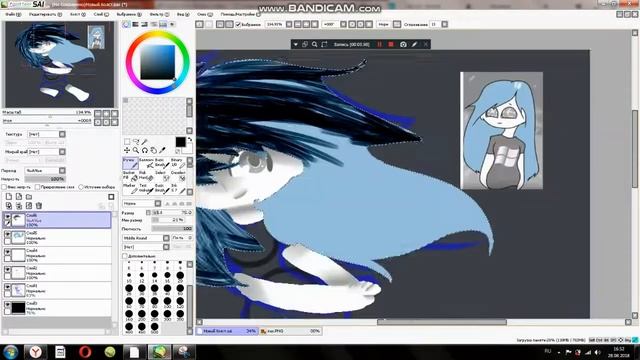Switch to the second canvas tab at 50%
Screen dimensions: 640x360
pos(291,331)
